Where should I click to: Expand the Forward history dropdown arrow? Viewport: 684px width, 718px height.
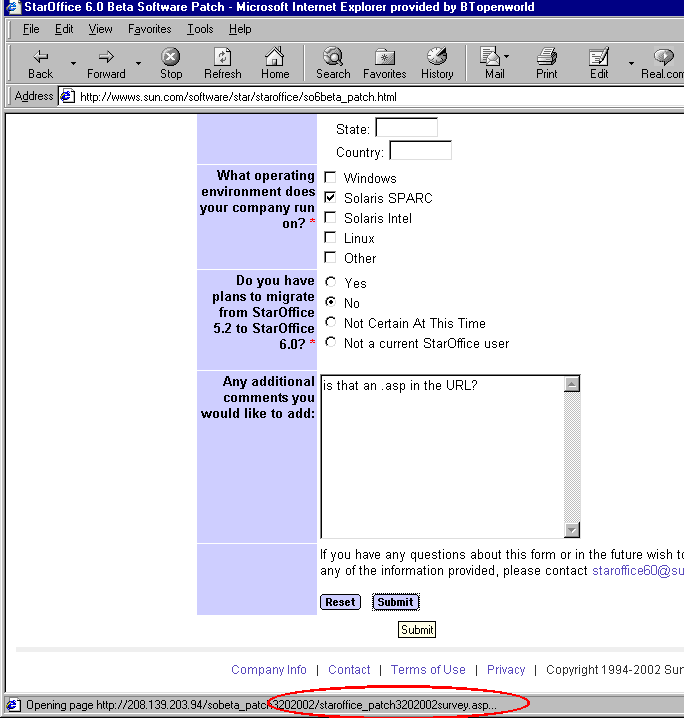pos(138,63)
